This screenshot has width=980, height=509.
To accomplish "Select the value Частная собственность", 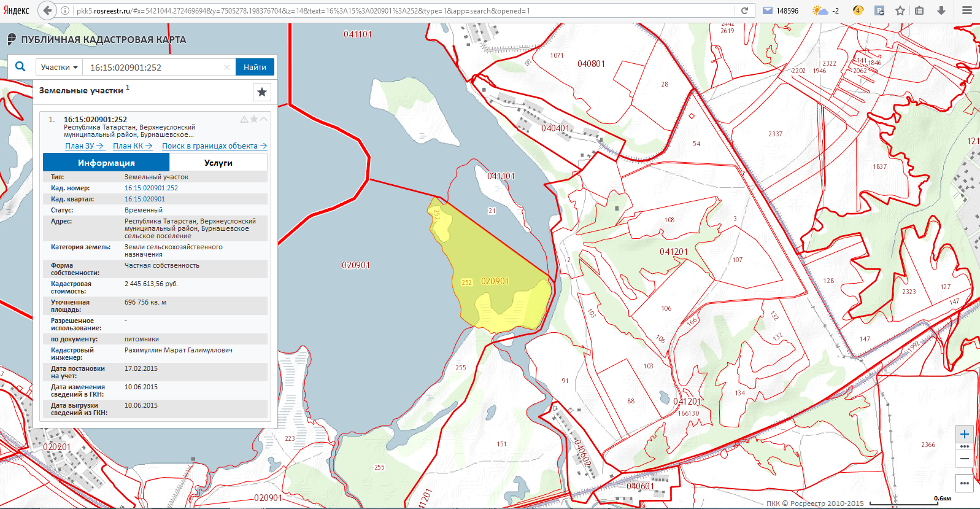I will coord(162,265).
